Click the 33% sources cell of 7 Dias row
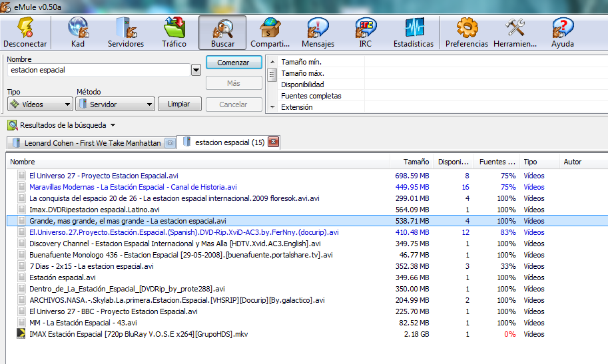The width and height of the screenshot is (608, 364). [x=508, y=266]
